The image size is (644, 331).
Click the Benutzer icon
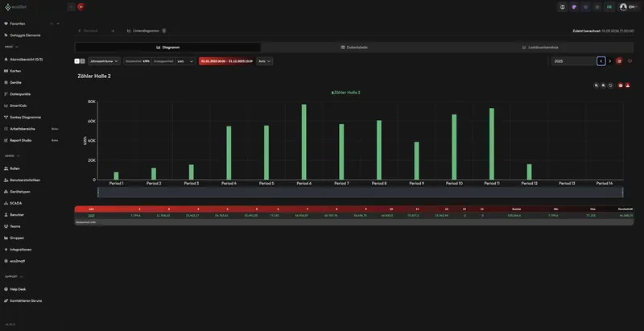6,215
